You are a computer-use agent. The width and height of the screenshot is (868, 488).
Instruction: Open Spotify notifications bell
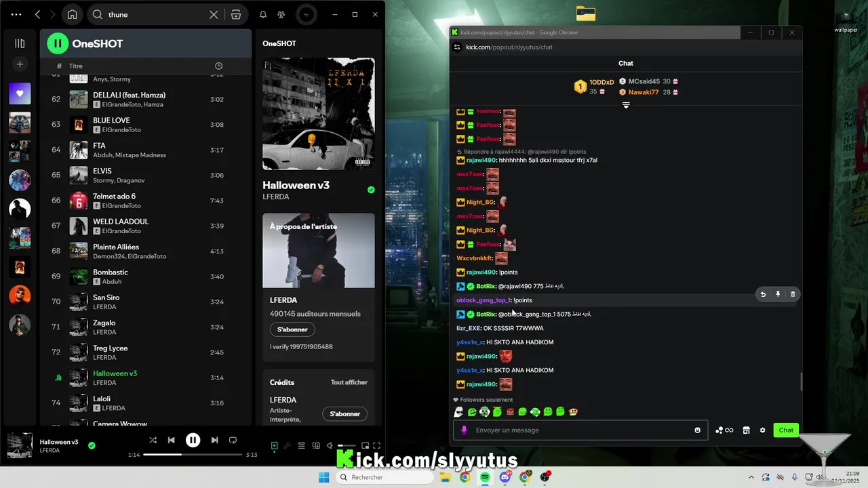263,14
